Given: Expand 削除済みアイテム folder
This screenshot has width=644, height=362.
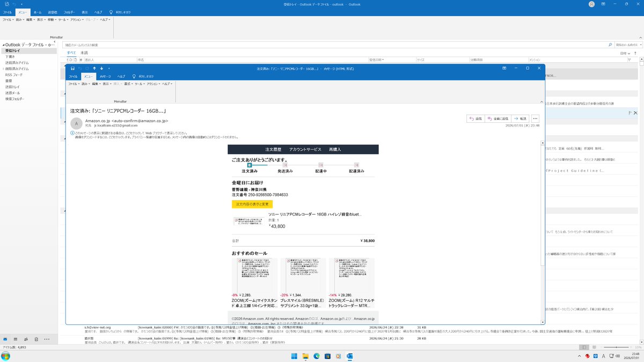Looking at the screenshot, I should pos(3,69).
